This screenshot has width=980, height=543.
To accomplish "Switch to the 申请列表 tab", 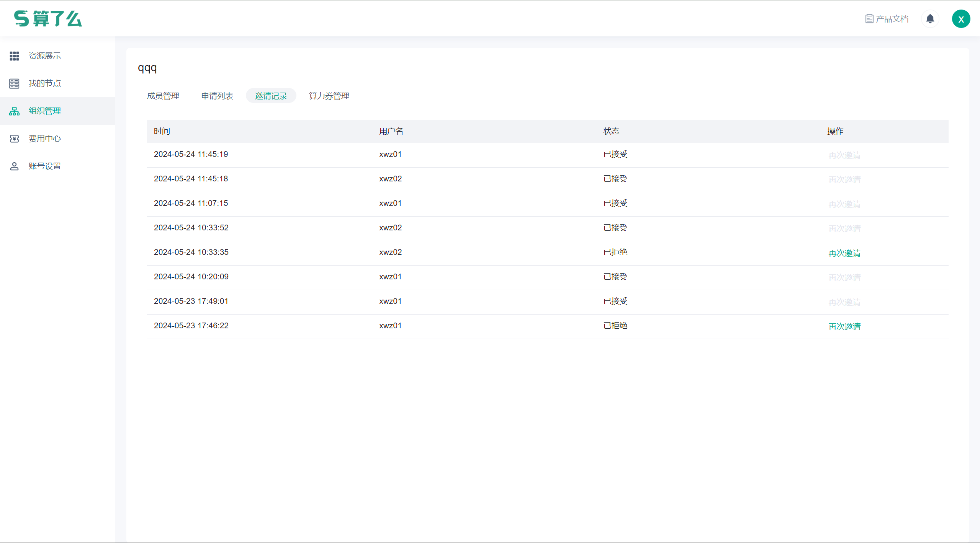I will [217, 96].
